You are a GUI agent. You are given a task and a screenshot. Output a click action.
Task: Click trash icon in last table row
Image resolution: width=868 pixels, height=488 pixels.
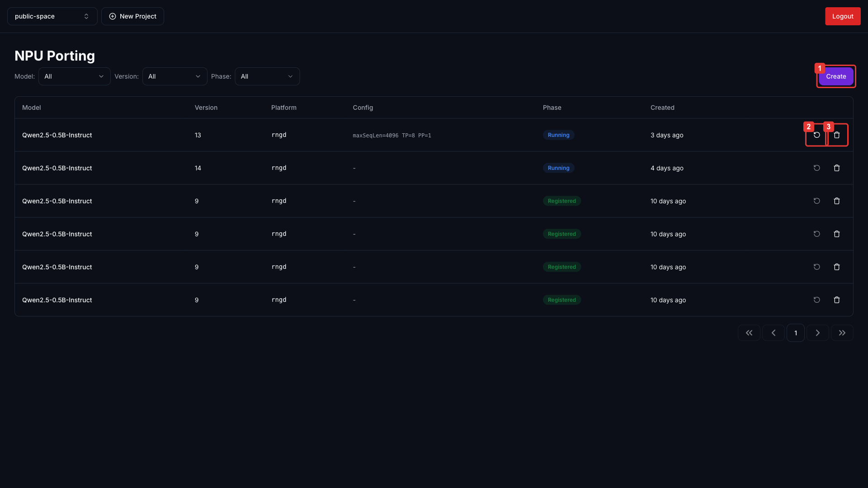[x=837, y=300]
